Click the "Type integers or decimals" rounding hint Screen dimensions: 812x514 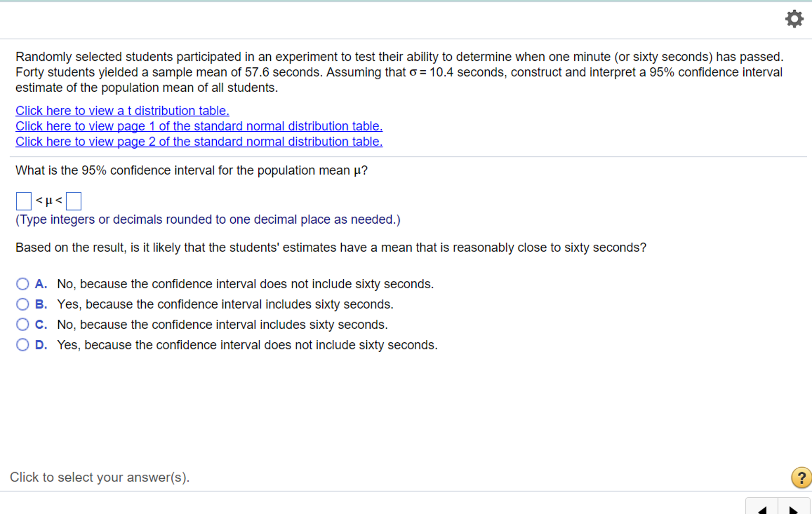(208, 219)
